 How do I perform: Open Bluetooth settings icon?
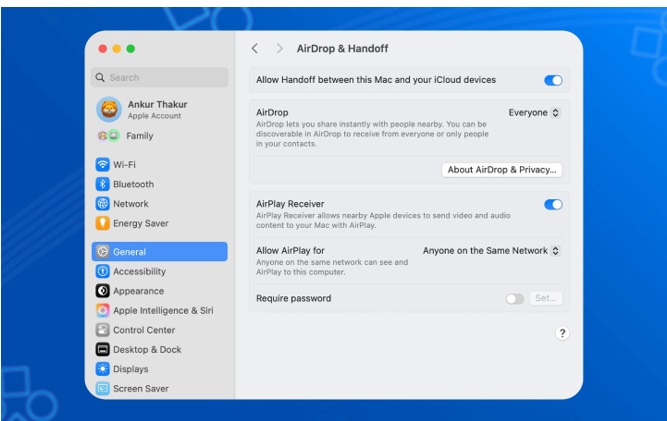[102, 184]
